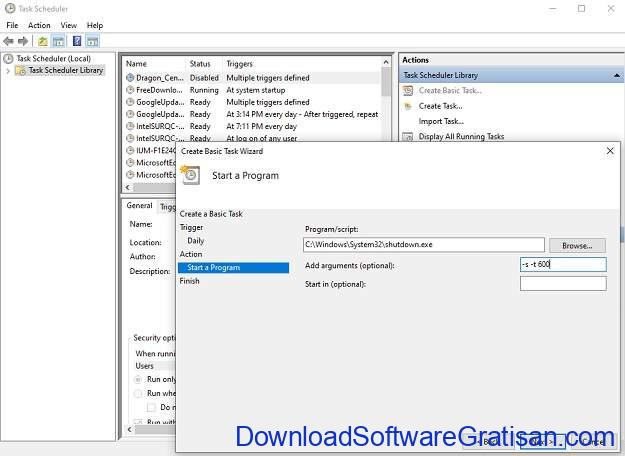Click the details pane horizontal scroll-left arrow

pyautogui.click(x=130, y=429)
